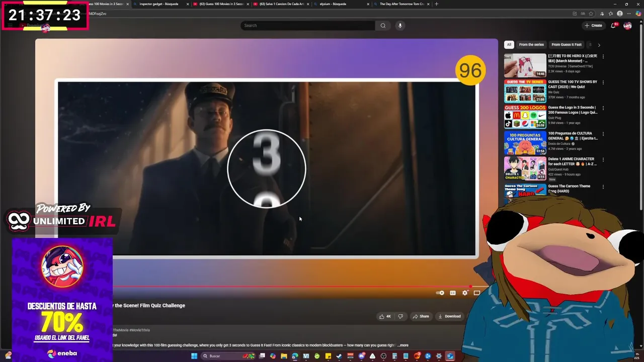
Task: Open the Windows Start menu
Action: point(194,356)
